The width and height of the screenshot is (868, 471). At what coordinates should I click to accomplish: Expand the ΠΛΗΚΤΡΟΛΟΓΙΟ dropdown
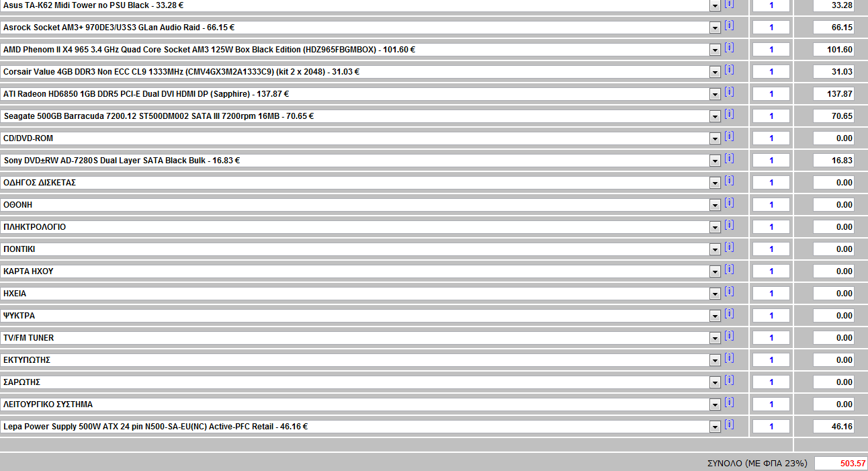tap(715, 228)
